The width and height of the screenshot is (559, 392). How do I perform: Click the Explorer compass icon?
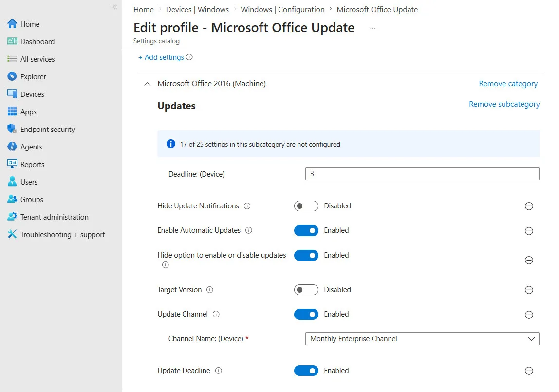coord(12,76)
